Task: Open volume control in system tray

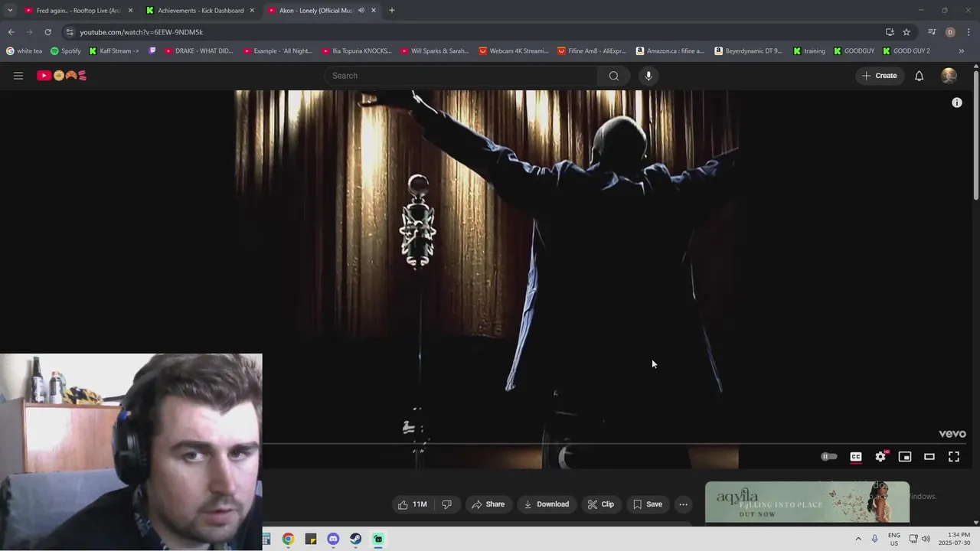Action: point(926,539)
